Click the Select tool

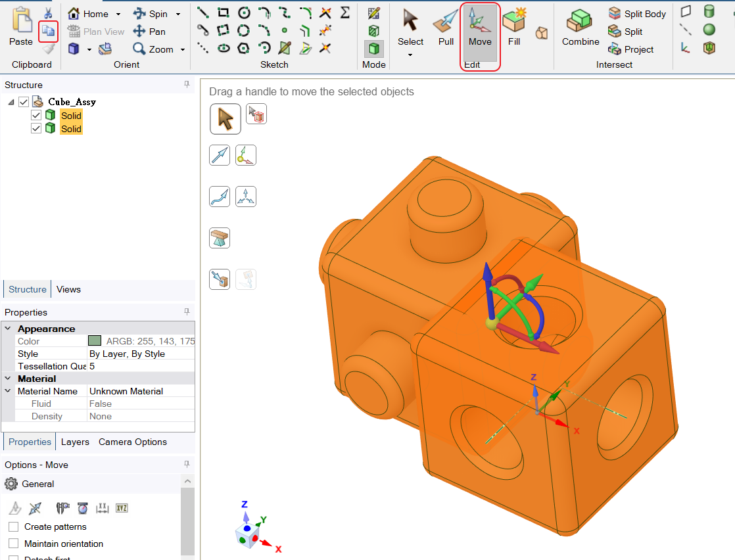tap(411, 27)
